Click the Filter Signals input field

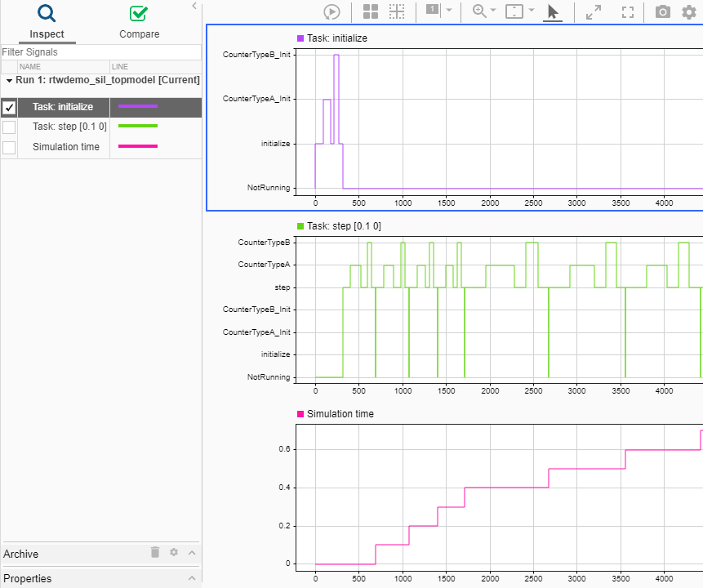click(100, 52)
